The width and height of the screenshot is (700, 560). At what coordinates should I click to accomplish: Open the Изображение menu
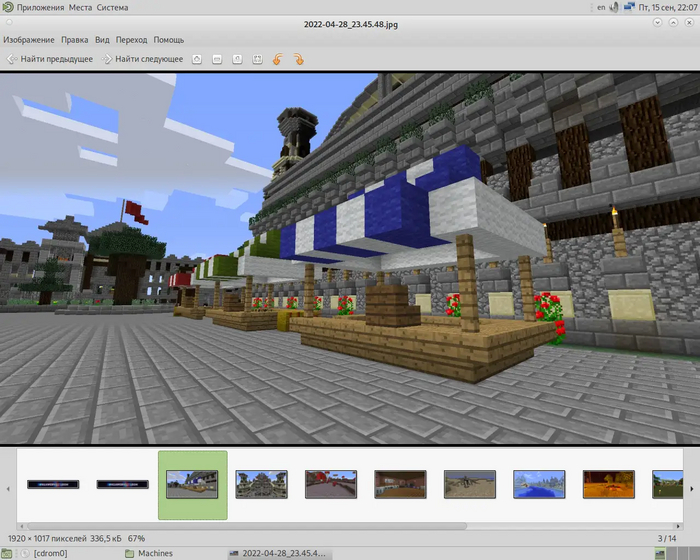click(x=29, y=40)
